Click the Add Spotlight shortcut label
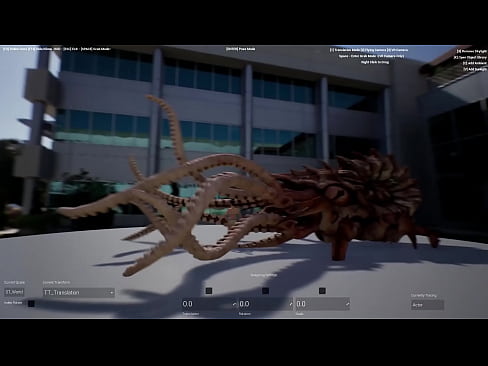The image size is (488, 366). tap(475, 69)
